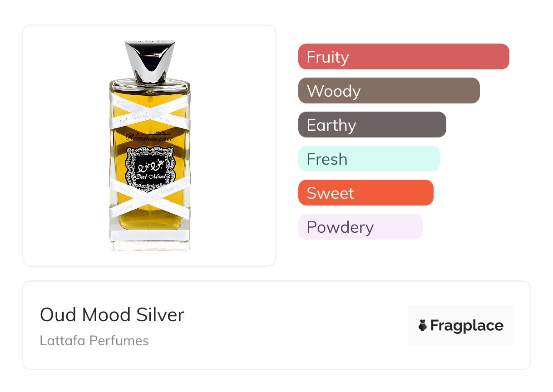The height and width of the screenshot is (392, 553).
Task: Click the Fragplace bottle logo icon
Action: (x=423, y=325)
